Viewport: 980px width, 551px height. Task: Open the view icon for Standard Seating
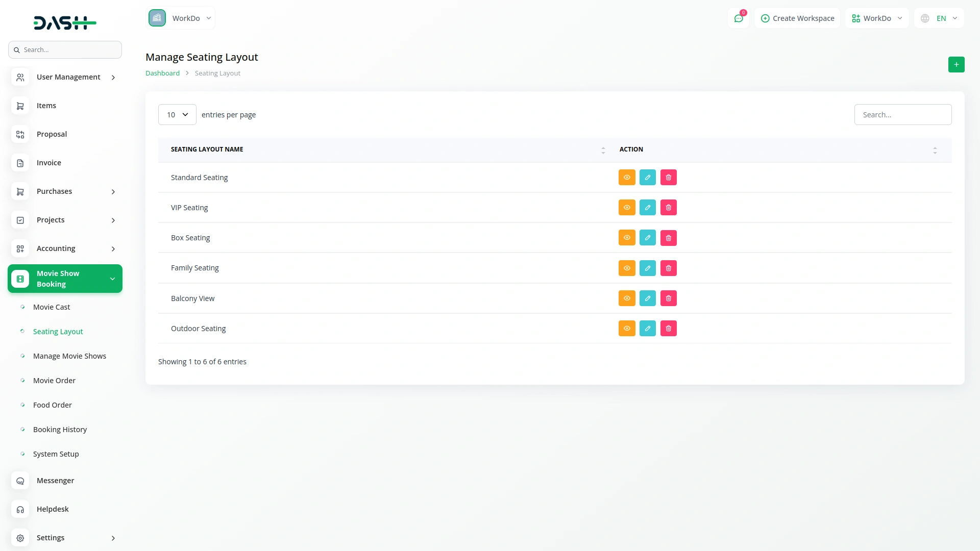tap(626, 177)
